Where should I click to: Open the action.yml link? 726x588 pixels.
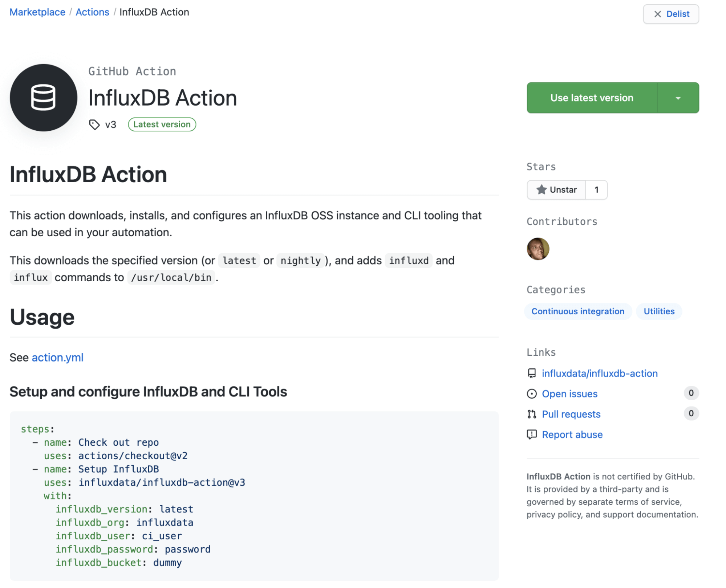pyautogui.click(x=57, y=358)
